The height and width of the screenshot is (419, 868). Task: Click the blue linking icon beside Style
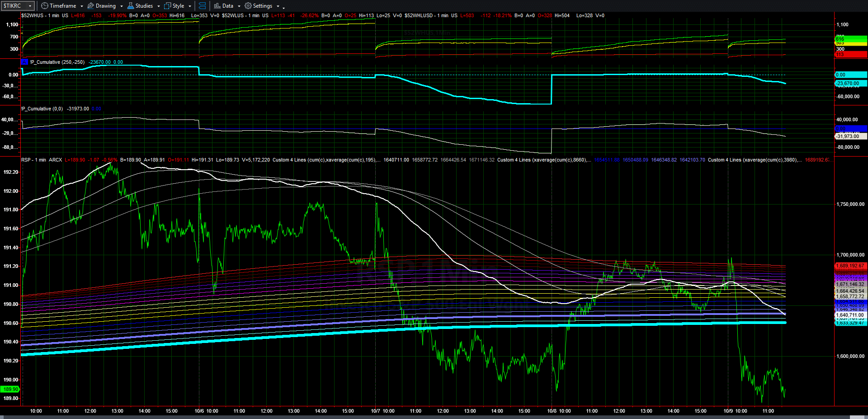pyautogui.click(x=202, y=5)
